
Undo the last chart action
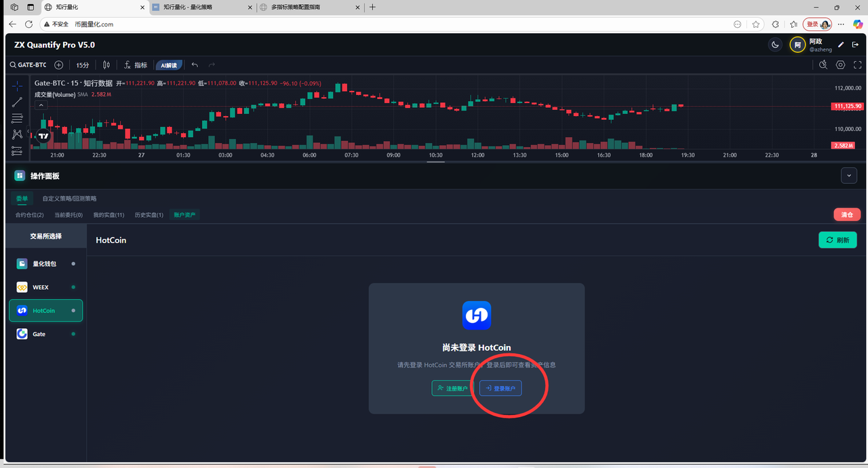(x=195, y=65)
